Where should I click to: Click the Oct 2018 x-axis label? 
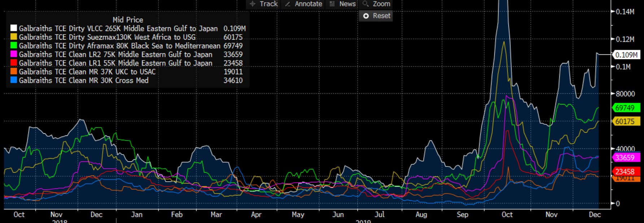(x=19, y=214)
